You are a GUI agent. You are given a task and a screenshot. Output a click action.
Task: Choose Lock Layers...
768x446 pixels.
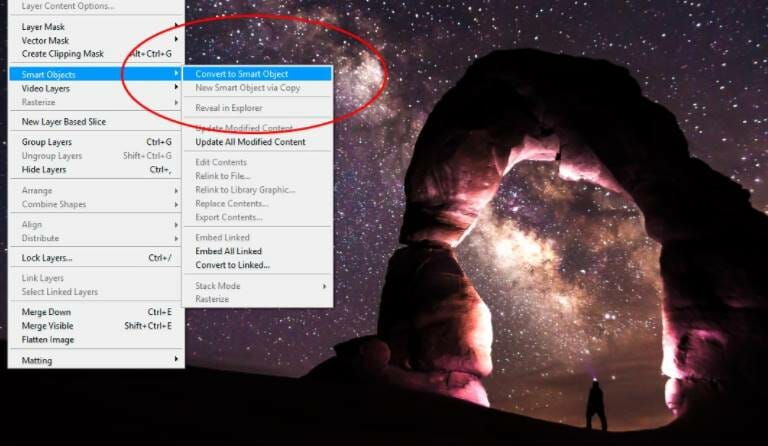coord(96,258)
